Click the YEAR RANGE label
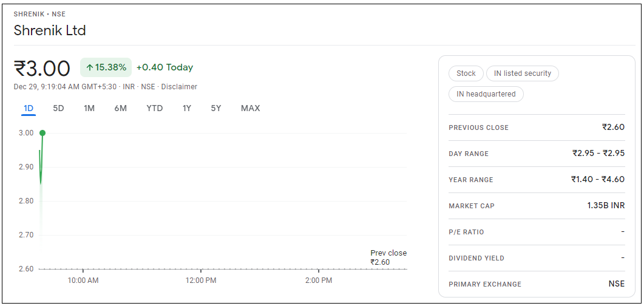The width and height of the screenshot is (644, 306). tap(471, 180)
